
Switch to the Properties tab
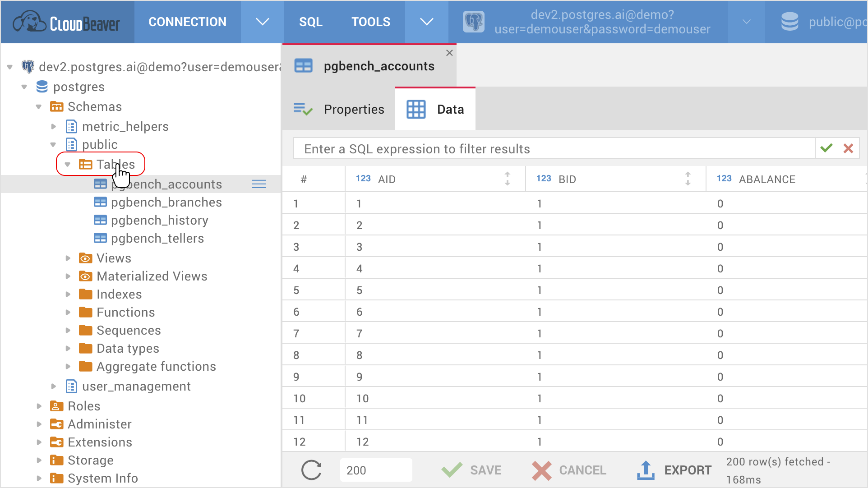339,110
